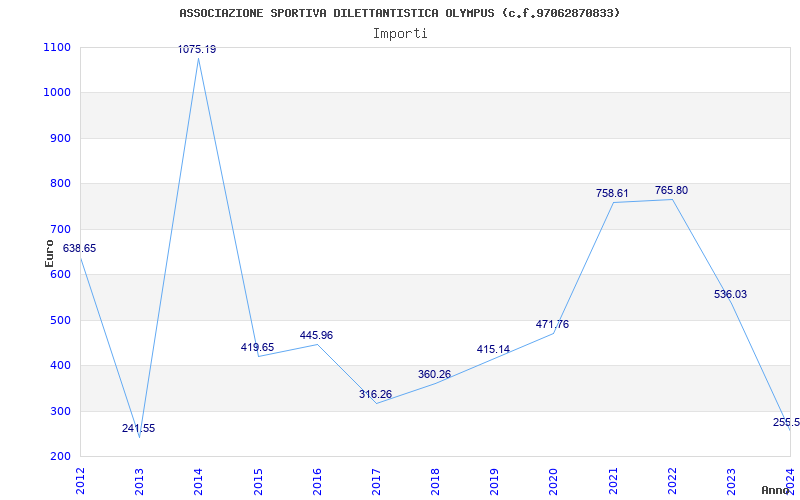Viewport: 800px width, 500px height.
Task: Click the Anno x-axis title
Action: tap(775, 490)
